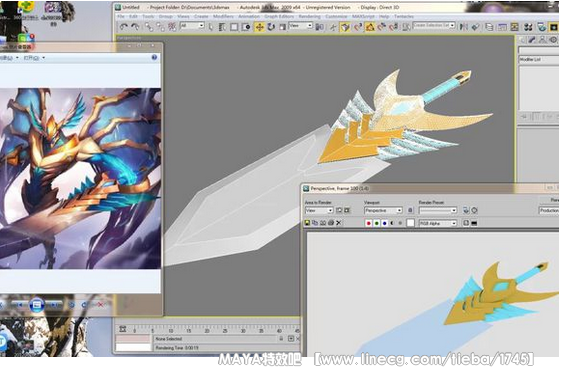Click the Lock to Viewport icon in render window
The height and width of the screenshot is (376, 568).
coord(410,210)
